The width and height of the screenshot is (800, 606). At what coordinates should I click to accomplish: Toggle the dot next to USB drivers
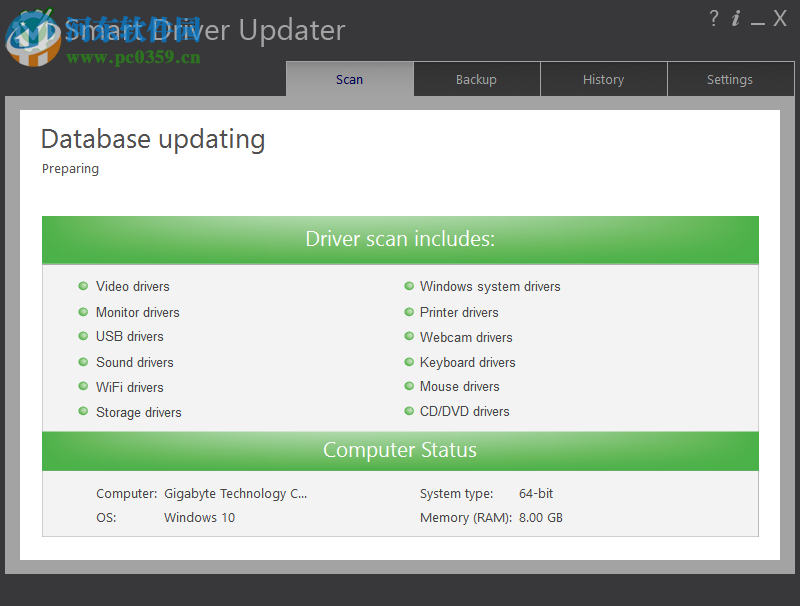coord(83,337)
